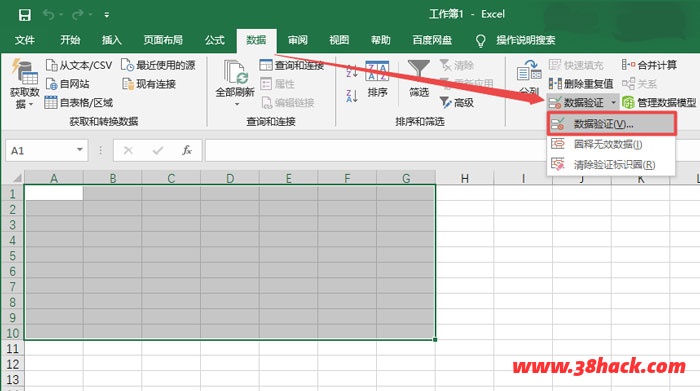Select row 12 header

click(x=12, y=364)
